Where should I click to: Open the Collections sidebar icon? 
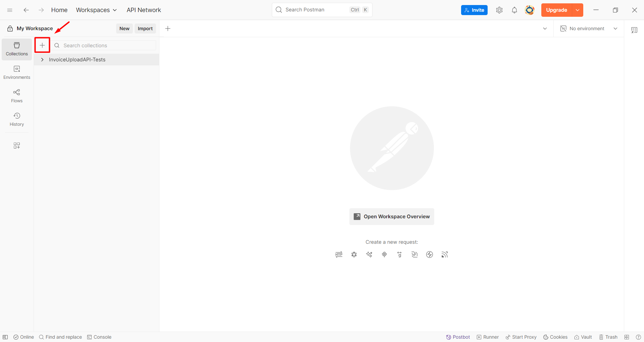[16, 49]
